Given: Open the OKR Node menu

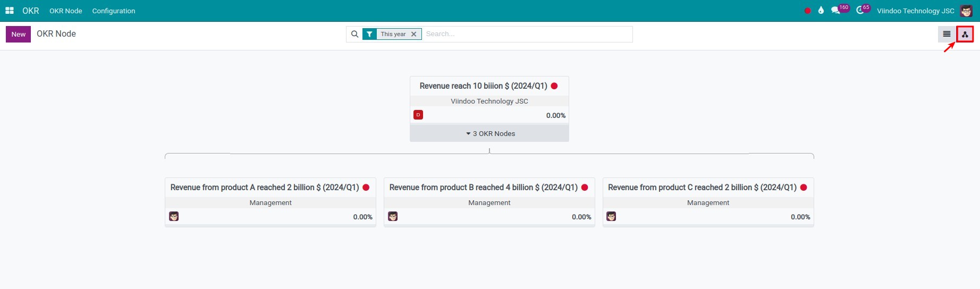Looking at the screenshot, I should pos(66,11).
